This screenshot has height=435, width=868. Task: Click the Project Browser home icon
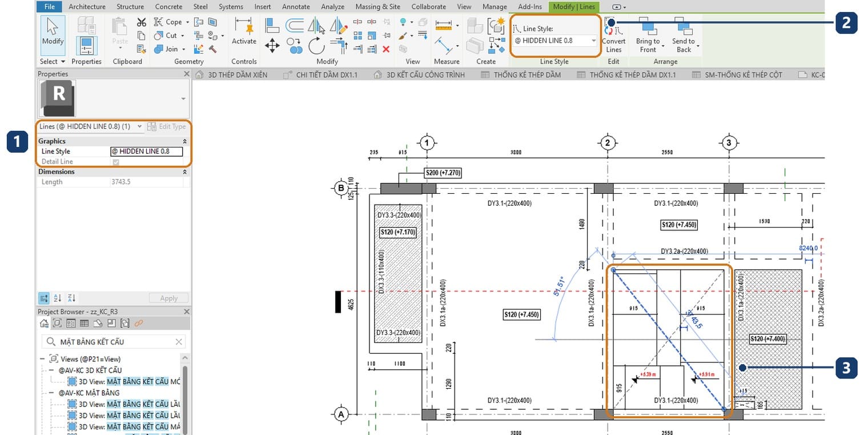tap(44, 324)
